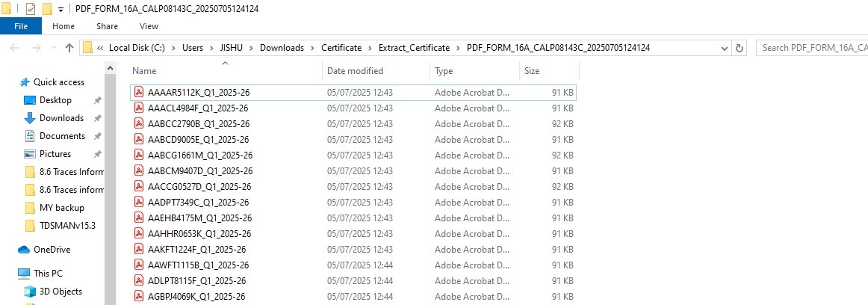Switch to the View ribbon tab
This screenshot has height=305, width=868.
point(149,26)
